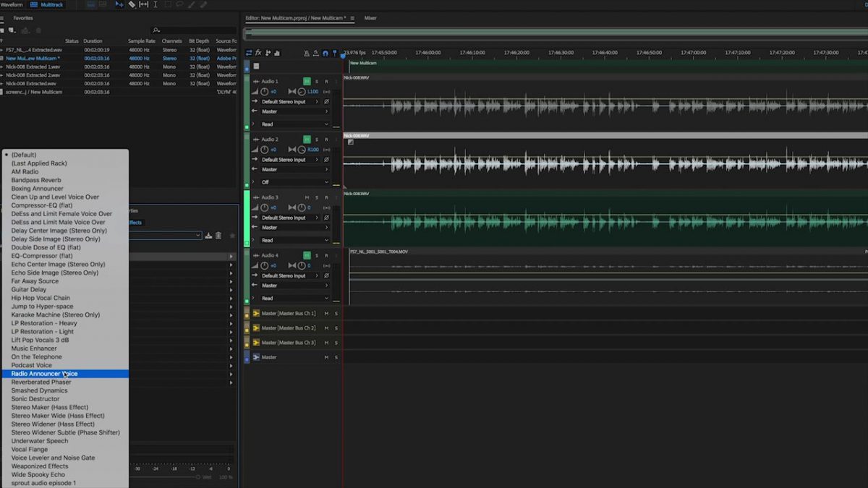Unmute the Audio 1 track

coord(307,81)
